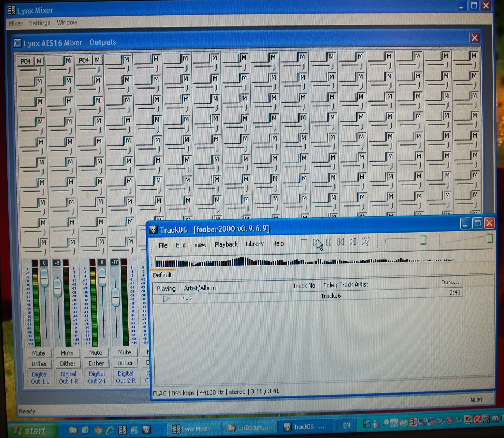Screen dimensions: 504x438
Task: Enable Dither on Digital Out 2 R
Action: (x=125, y=363)
